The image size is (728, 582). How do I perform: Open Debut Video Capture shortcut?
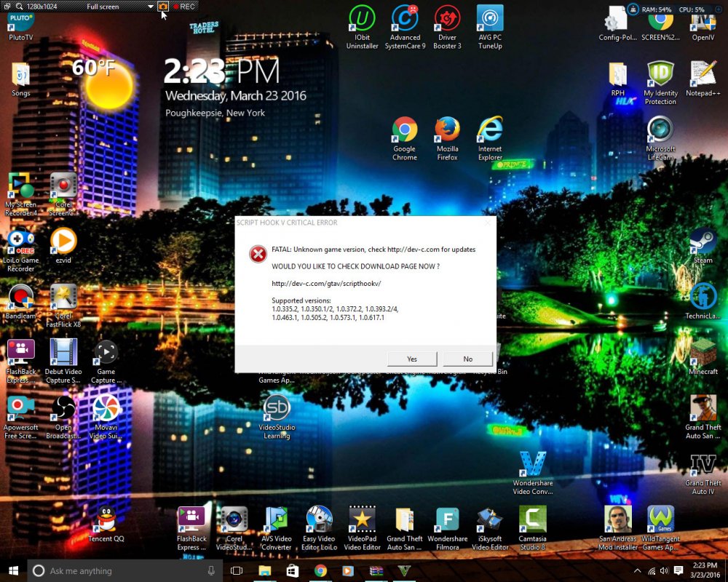tap(63, 361)
